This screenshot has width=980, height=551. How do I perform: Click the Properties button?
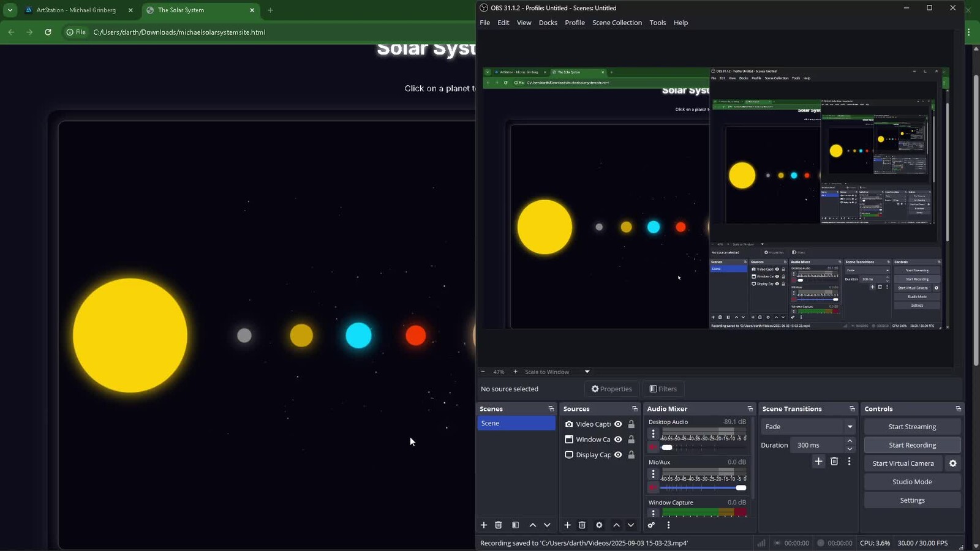click(611, 389)
